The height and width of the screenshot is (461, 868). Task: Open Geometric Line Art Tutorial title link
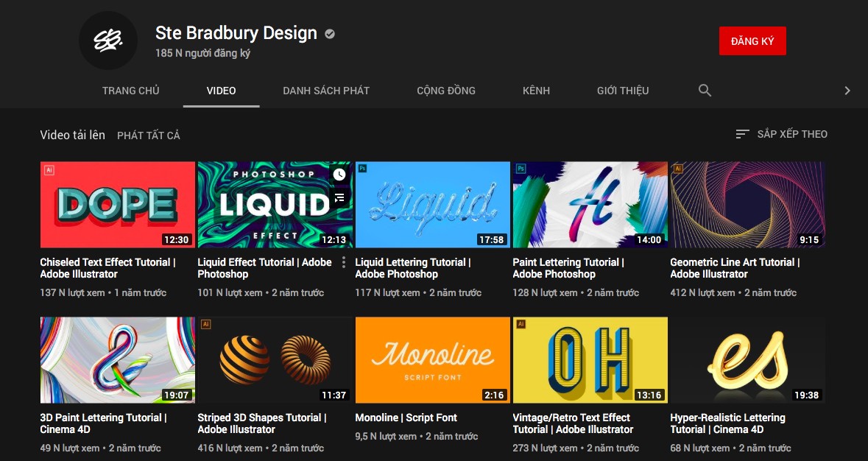(x=735, y=268)
